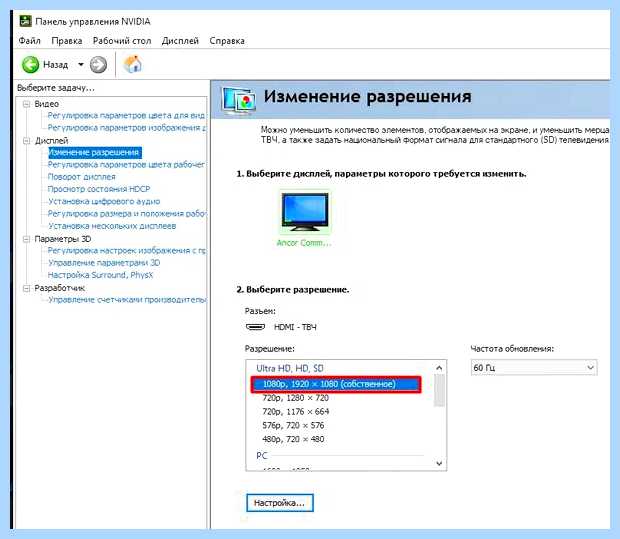This screenshot has width=620, height=539.
Task: Click the Ultra HD, HD, SD group header
Action: click(x=290, y=369)
